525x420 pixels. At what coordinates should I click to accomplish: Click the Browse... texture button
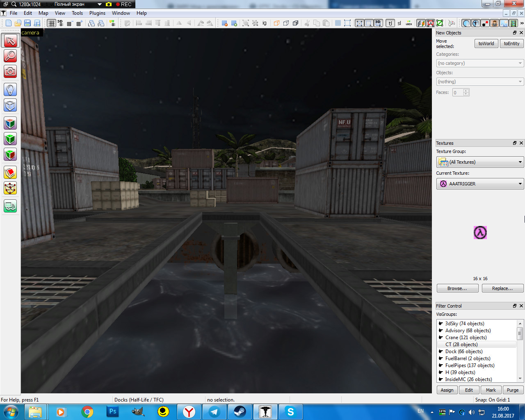(457, 288)
